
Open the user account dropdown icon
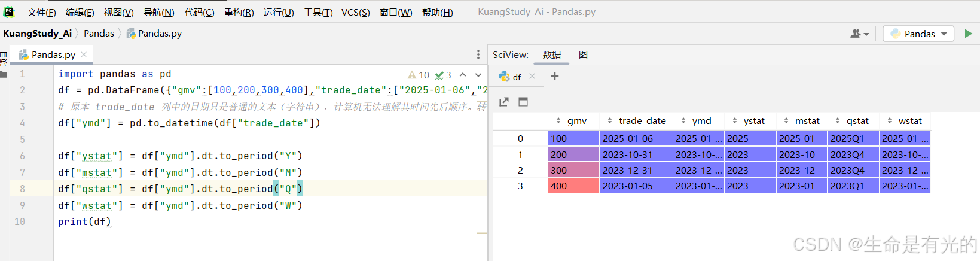point(859,34)
